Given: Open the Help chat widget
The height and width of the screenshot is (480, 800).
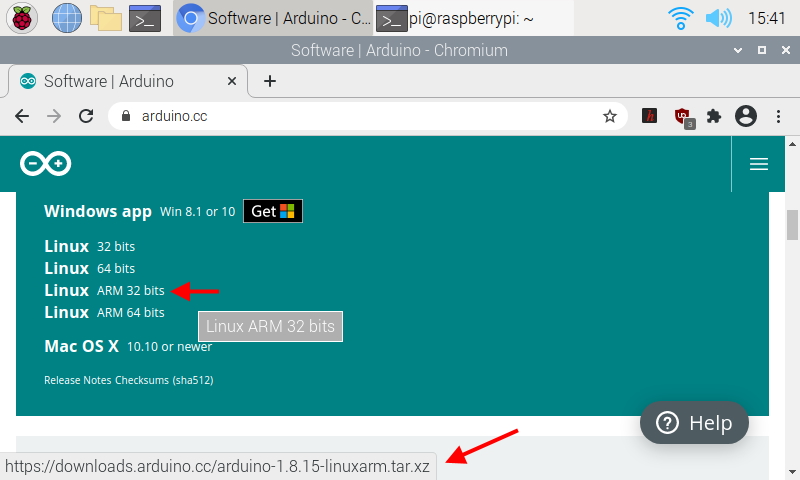Looking at the screenshot, I should pos(694,423).
